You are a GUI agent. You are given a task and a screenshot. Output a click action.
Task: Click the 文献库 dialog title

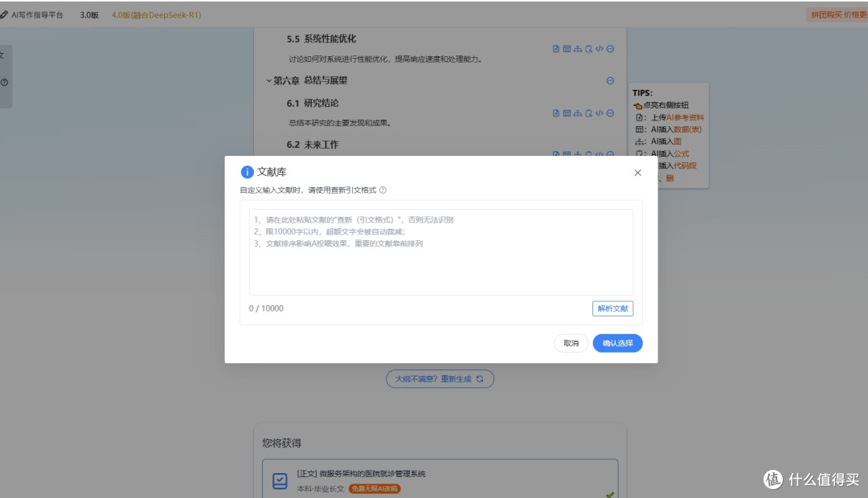(272, 172)
